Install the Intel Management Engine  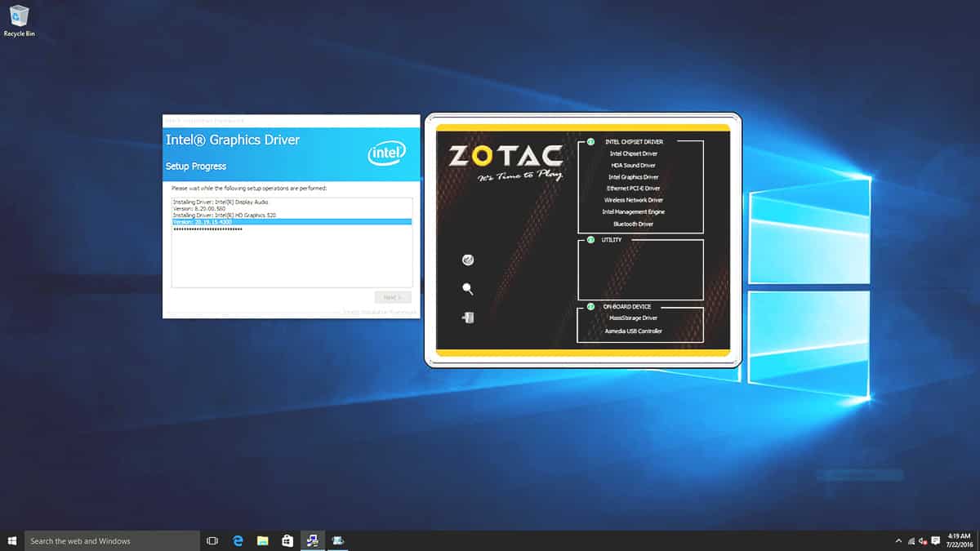633,212
